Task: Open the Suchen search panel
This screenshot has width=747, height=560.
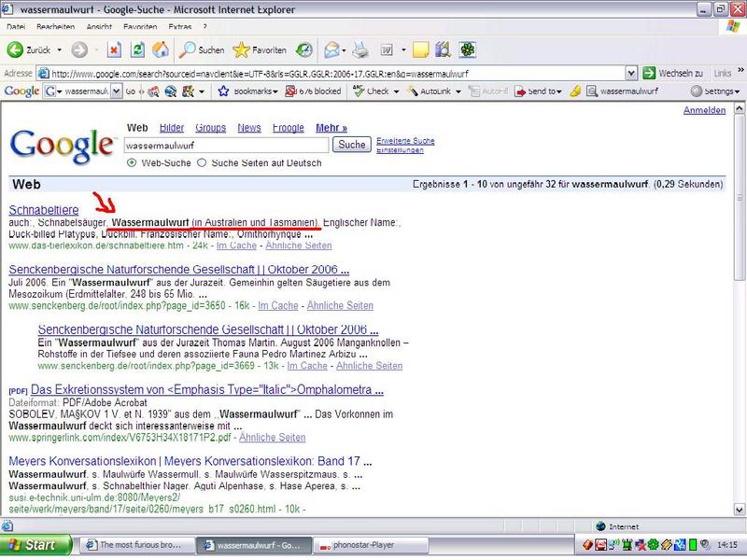Action: point(202,50)
